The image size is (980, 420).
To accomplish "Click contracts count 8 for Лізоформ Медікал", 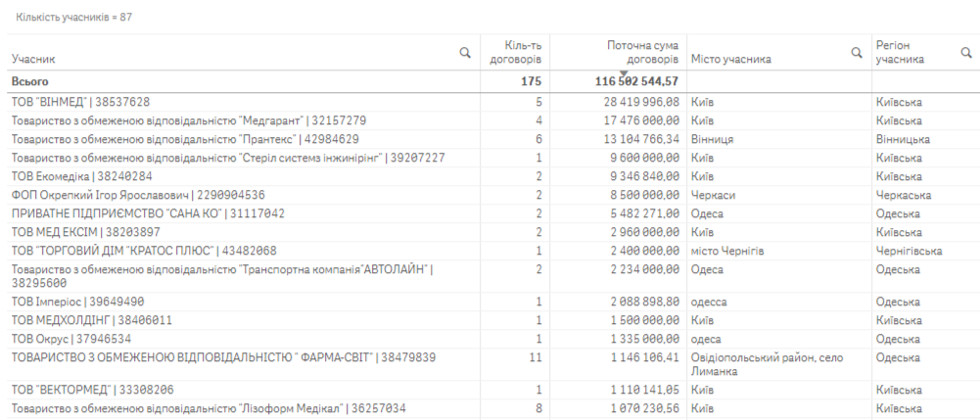I will pyautogui.click(x=539, y=409).
